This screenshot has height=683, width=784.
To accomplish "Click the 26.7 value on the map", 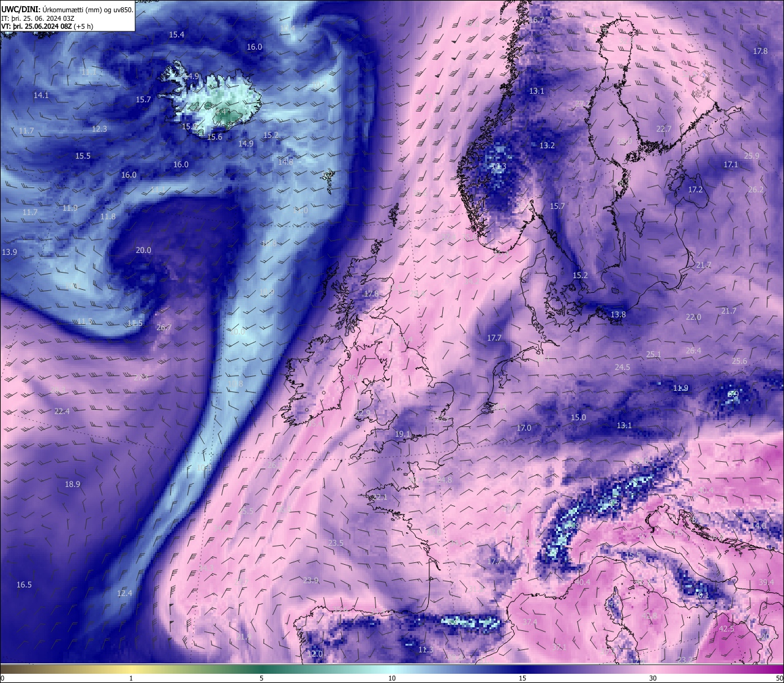I will tap(164, 328).
